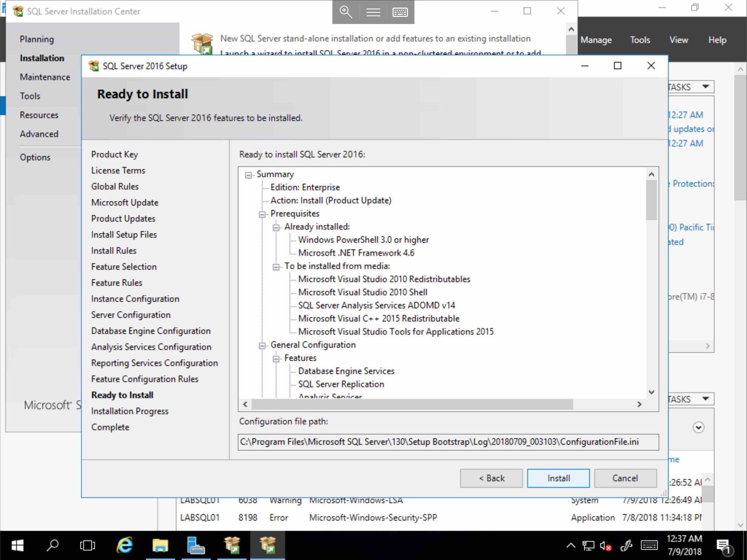Open the touch keyboard tray icon
The width and height of the screenshot is (747, 560).
click(649, 545)
